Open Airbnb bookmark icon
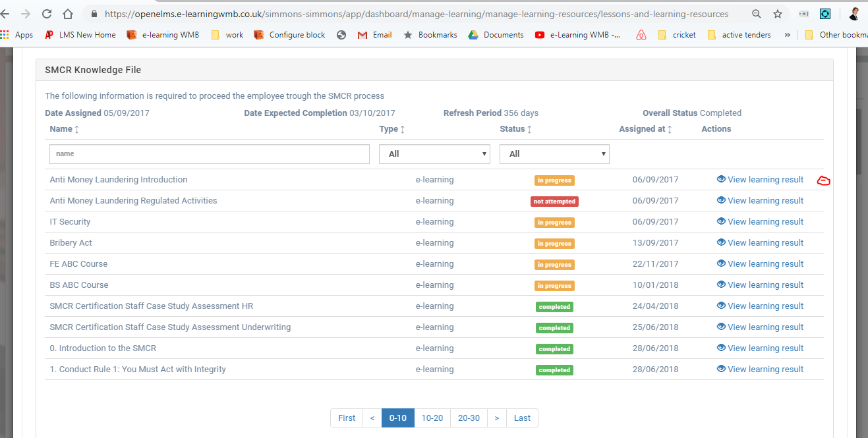Screen dimensions: 868x438 click(641, 35)
